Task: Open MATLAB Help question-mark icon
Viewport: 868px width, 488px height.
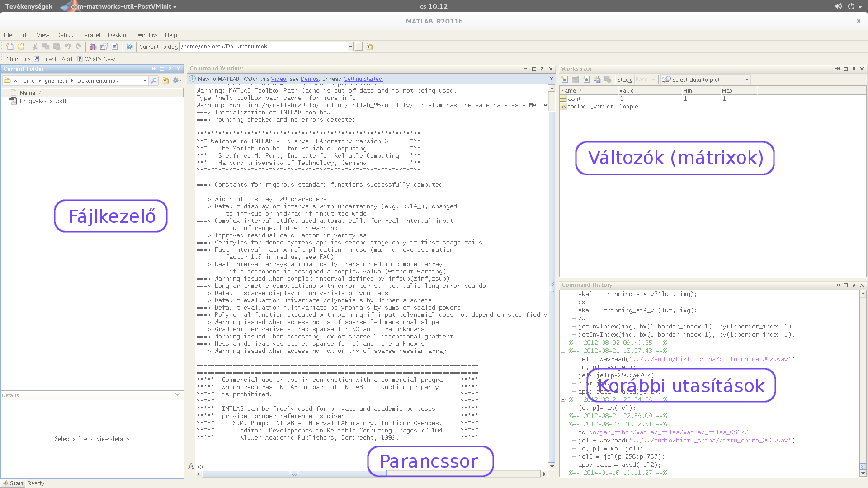Action: (129, 47)
